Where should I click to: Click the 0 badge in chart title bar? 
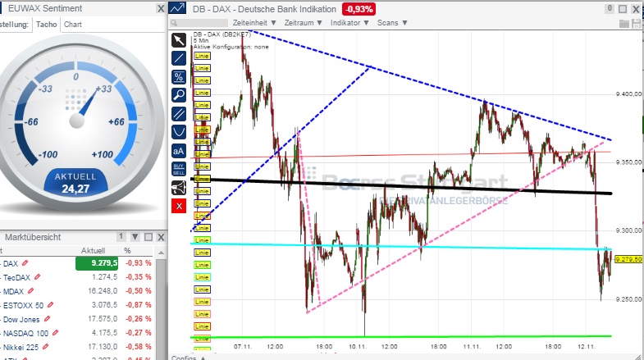(610, 8)
